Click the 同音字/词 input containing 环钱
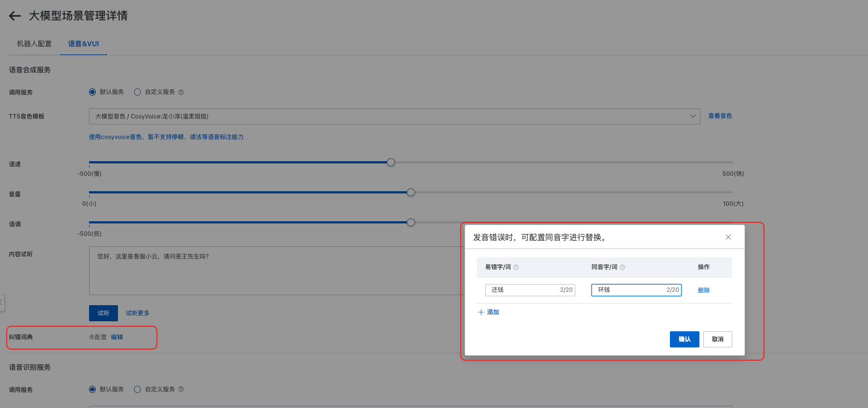 (x=637, y=290)
